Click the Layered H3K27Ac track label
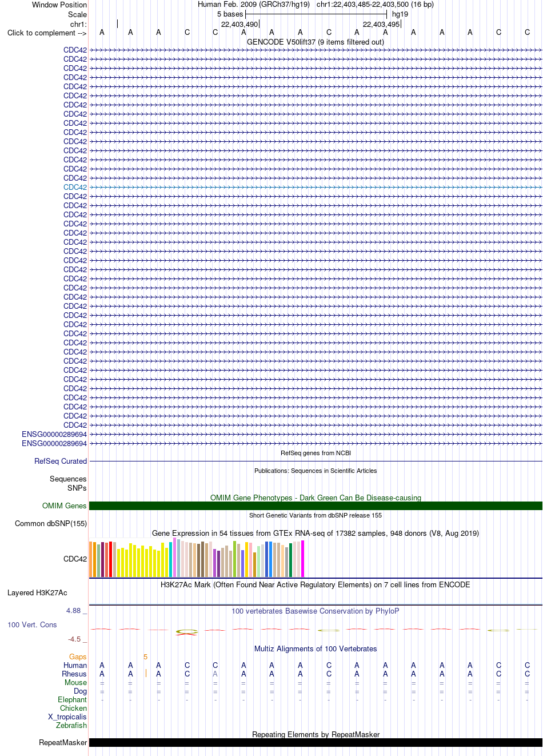This screenshot has height=756, width=543. 37,593
